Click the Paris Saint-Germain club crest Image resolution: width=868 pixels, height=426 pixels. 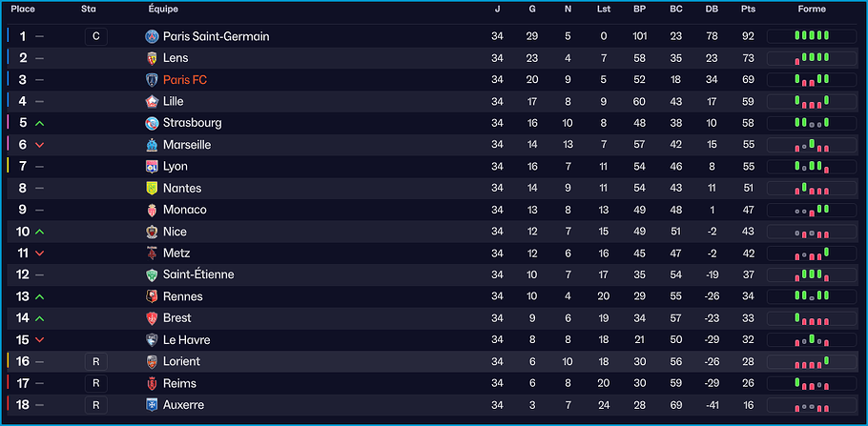(152, 36)
